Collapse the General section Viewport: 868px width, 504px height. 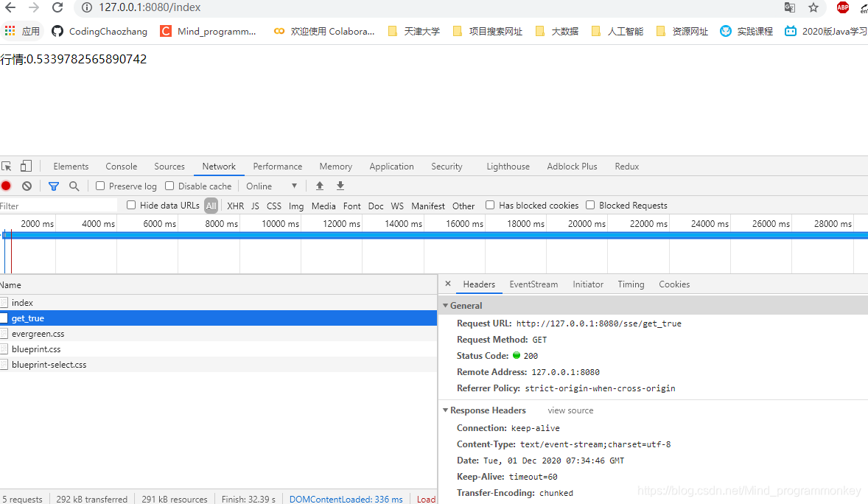[x=445, y=305]
